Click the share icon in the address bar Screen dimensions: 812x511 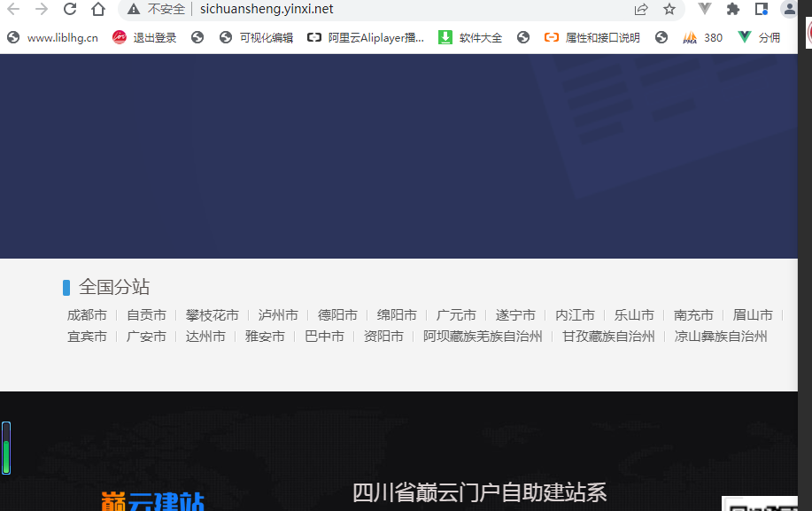(640, 10)
